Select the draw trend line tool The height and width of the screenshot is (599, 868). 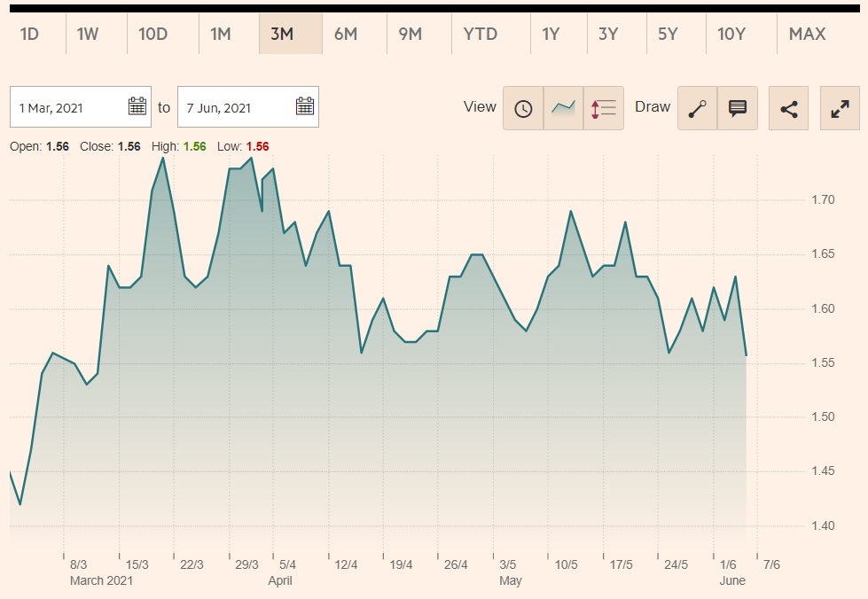point(698,108)
